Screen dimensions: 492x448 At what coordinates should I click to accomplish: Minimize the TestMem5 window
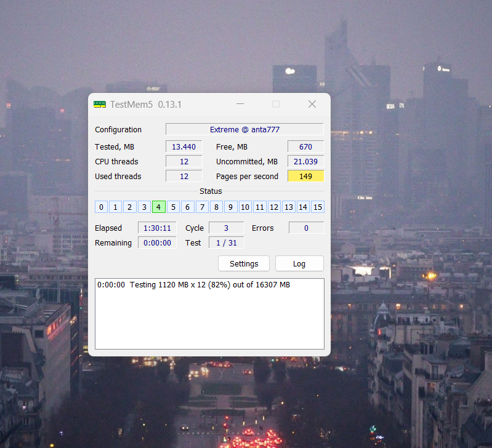[x=240, y=104]
